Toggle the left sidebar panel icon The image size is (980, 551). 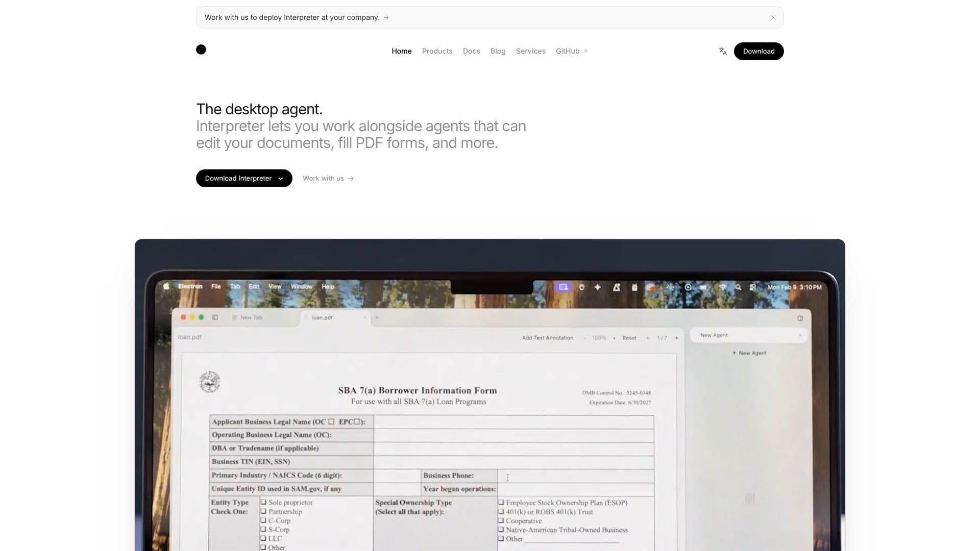pos(215,317)
